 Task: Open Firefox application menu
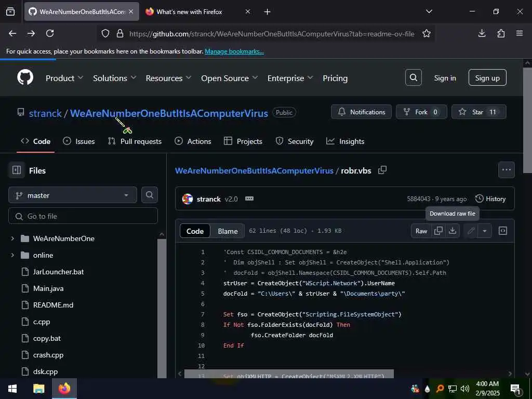pos(520,33)
